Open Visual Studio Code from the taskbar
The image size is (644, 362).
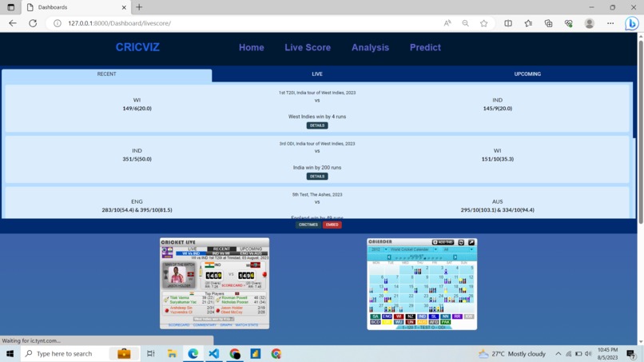[213, 353]
